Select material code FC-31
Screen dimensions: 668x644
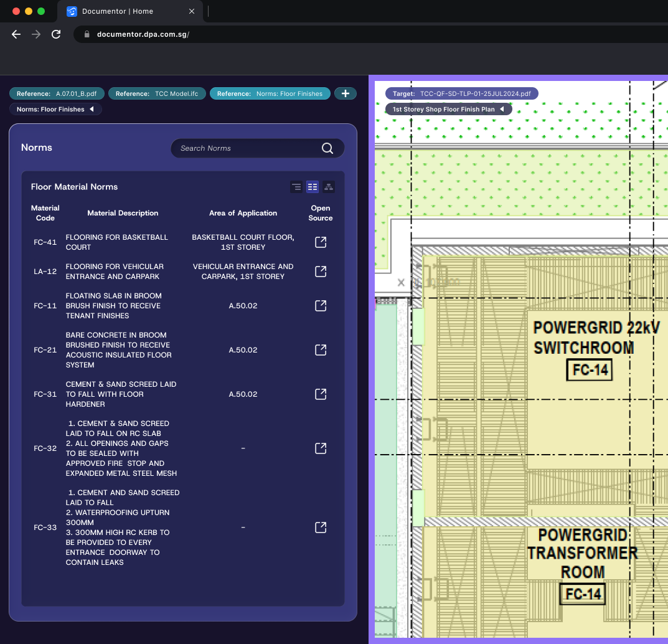[x=45, y=394]
